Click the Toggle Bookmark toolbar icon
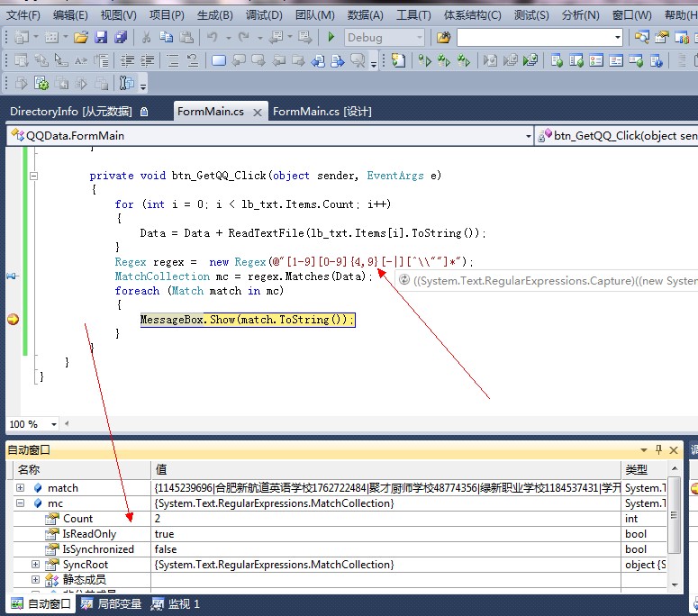The width and height of the screenshot is (698, 616). (219, 60)
